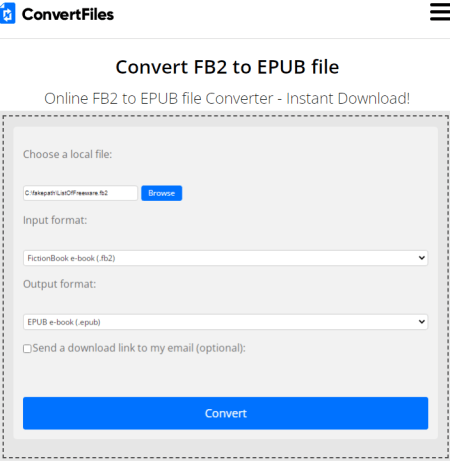Screen dimensions: 450x466
Task: Click the Browse button to pick a file
Action: tap(162, 193)
